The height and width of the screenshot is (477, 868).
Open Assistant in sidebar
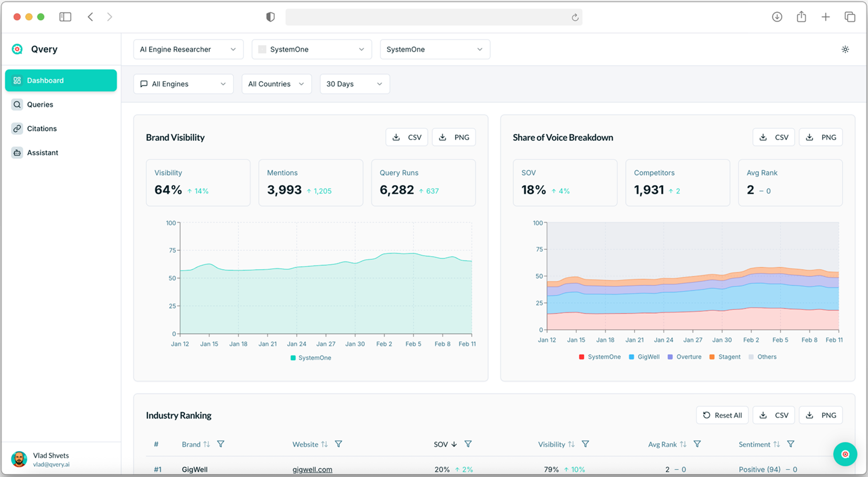[x=61, y=153]
